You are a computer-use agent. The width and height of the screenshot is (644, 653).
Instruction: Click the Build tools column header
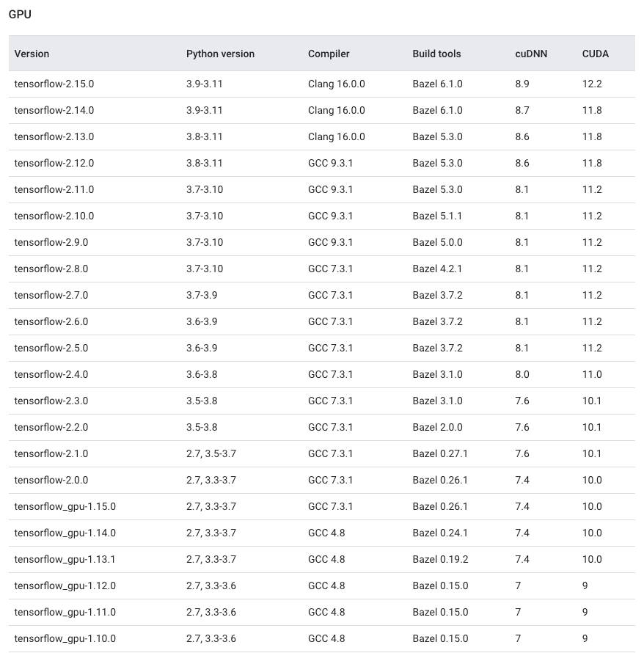[436, 54]
